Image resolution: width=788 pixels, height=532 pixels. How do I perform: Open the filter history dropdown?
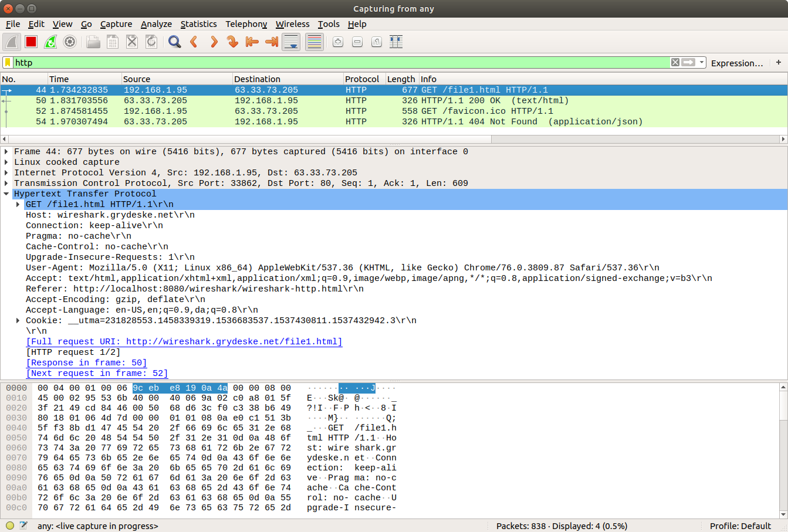pos(702,62)
